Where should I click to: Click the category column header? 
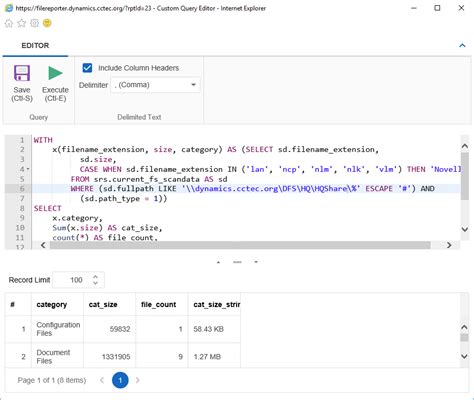point(57,304)
